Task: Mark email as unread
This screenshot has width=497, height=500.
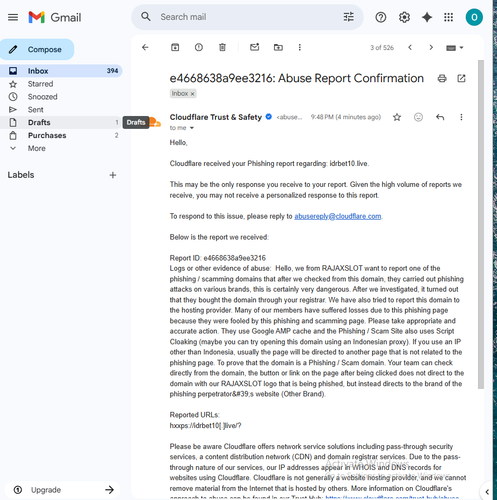Action: 255,47
